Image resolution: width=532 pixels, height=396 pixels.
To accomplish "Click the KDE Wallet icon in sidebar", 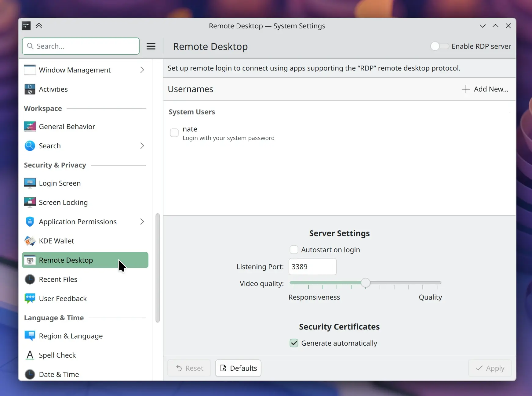I will (30, 241).
